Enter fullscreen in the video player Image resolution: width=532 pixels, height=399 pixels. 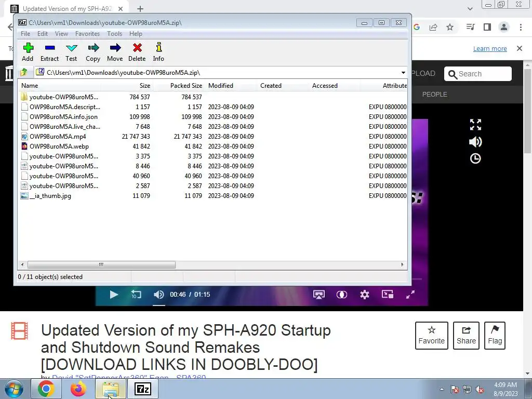click(410, 295)
